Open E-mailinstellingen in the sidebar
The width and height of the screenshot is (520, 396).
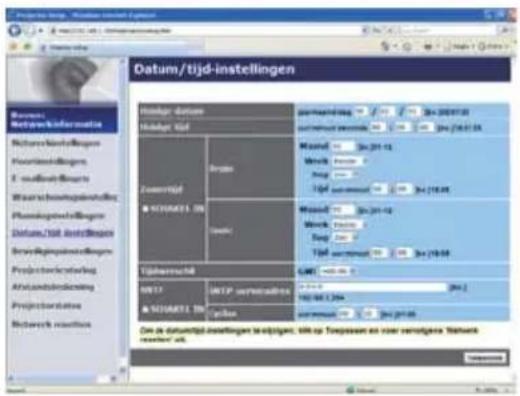pos(50,179)
